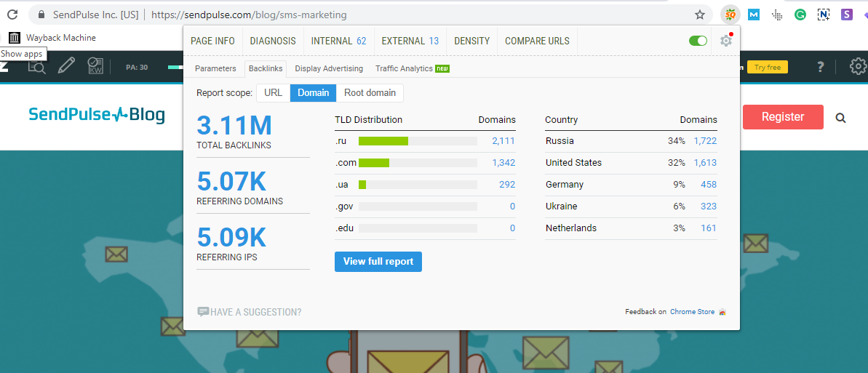Open the MozBar settings gear
The height and width of the screenshot is (373, 868).
point(858,66)
